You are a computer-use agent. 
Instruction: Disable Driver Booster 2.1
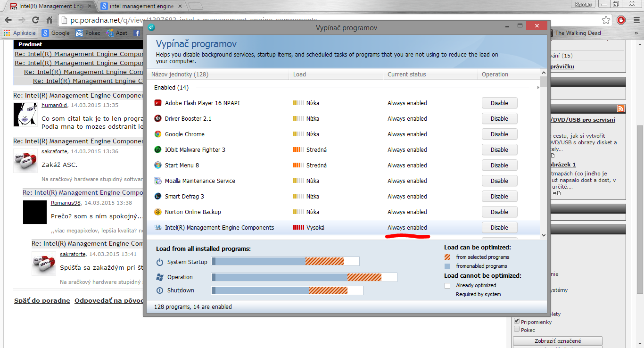(499, 118)
